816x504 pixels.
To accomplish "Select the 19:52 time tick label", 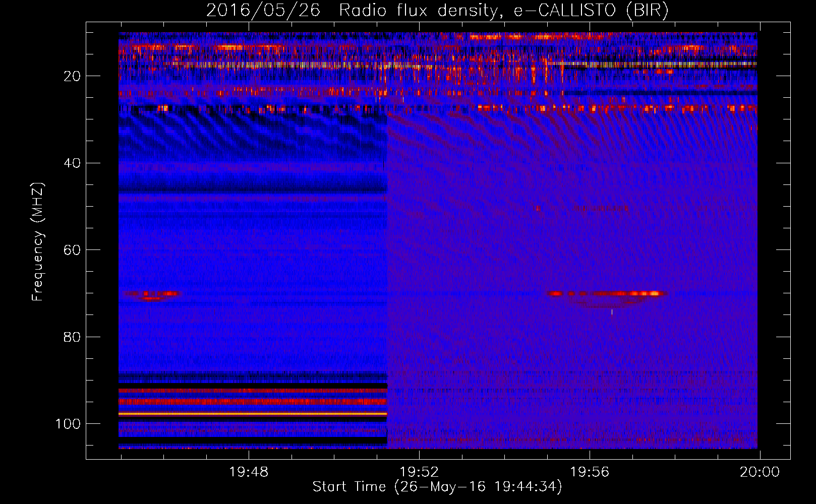I will (x=419, y=472).
